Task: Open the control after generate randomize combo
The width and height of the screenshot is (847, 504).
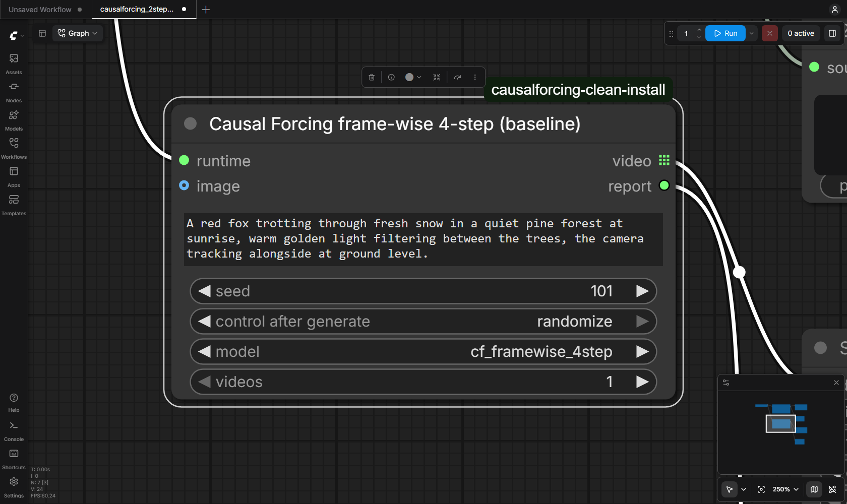Action: coord(423,321)
